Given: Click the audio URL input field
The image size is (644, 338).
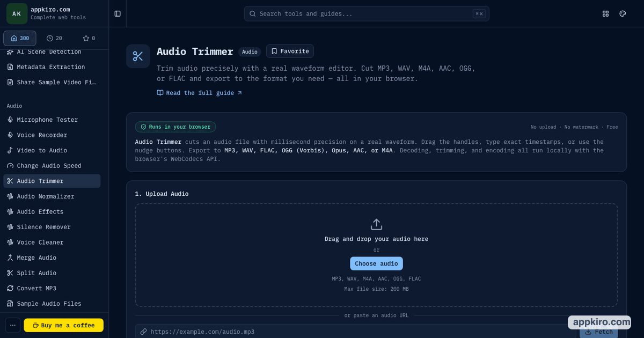Looking at the screenshot, I should pyautogui.click(x=355, y=332).
